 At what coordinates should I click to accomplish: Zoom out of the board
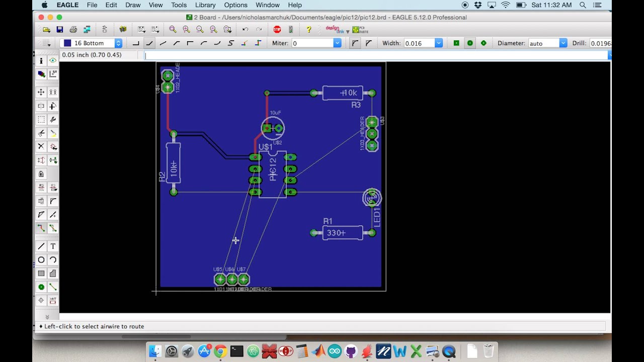[x=200, y=30]
